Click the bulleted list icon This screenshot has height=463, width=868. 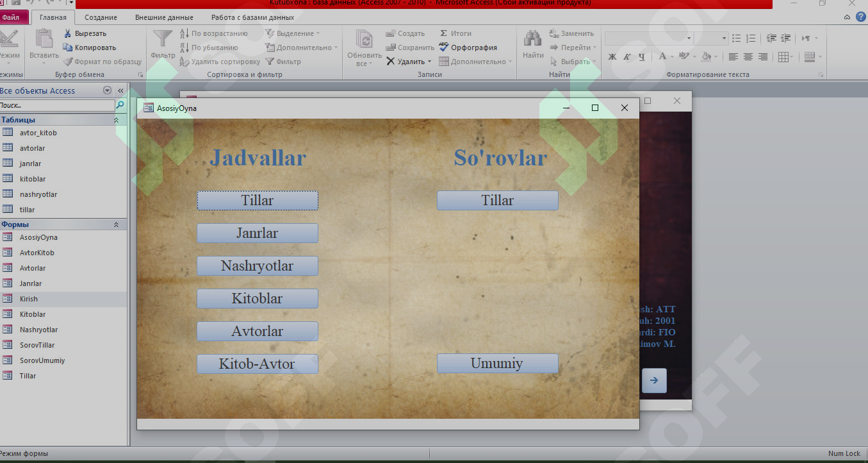(x=737, y=38)
